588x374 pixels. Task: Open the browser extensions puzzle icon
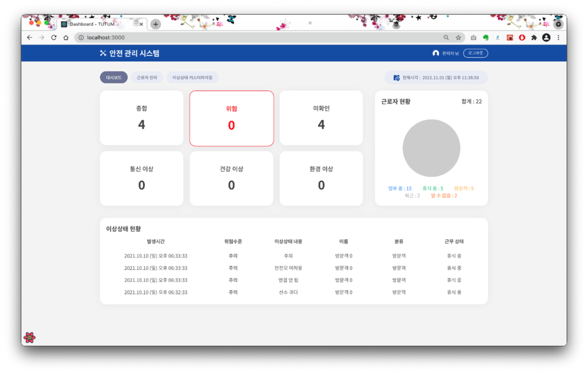point(534,38)
